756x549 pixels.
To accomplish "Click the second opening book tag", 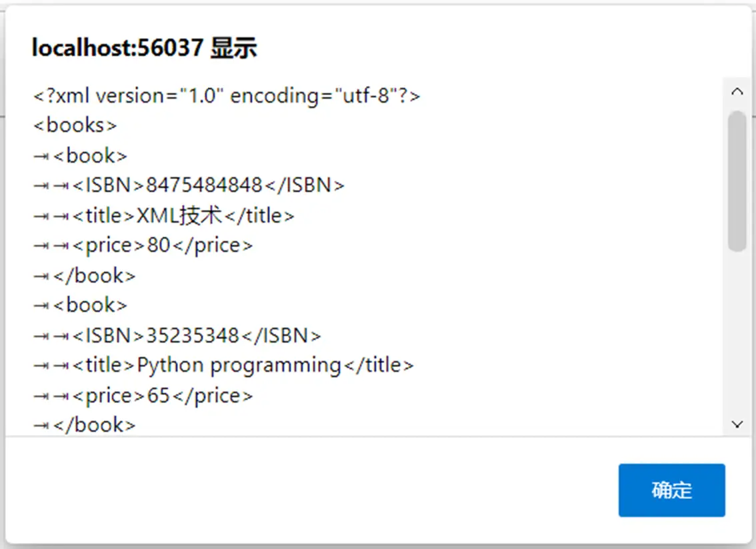I will (90, 305).
